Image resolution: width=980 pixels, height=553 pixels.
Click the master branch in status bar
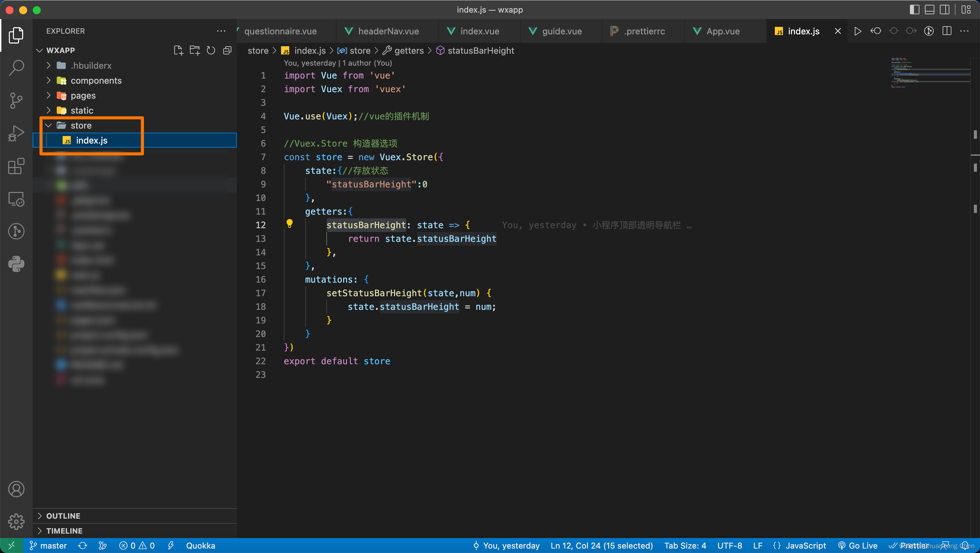[x=48, y=546]
